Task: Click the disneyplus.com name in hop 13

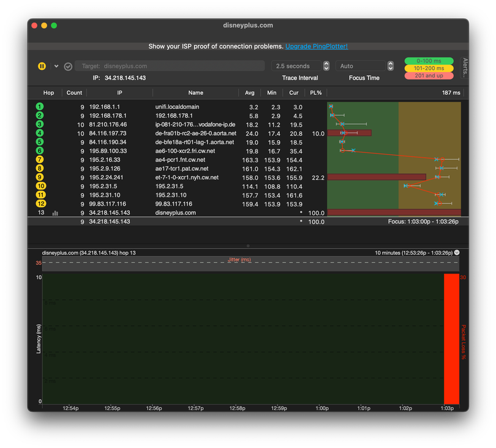Action: 176,213
